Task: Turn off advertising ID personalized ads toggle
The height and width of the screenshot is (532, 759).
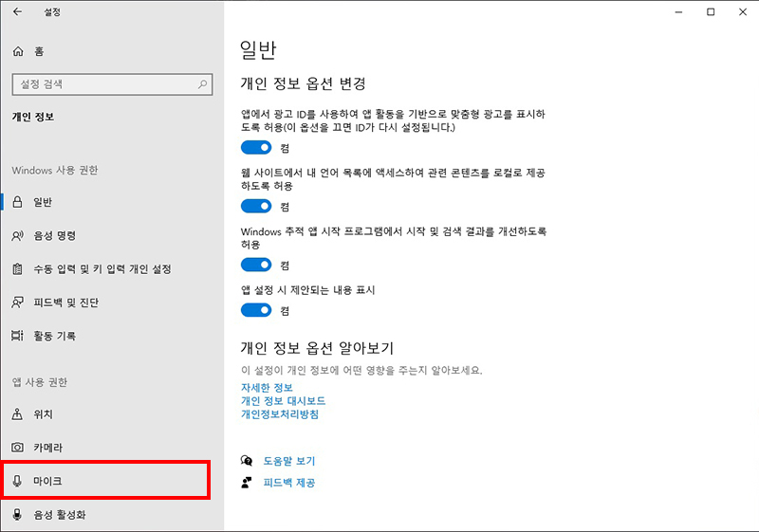Action: coord(256,148)
